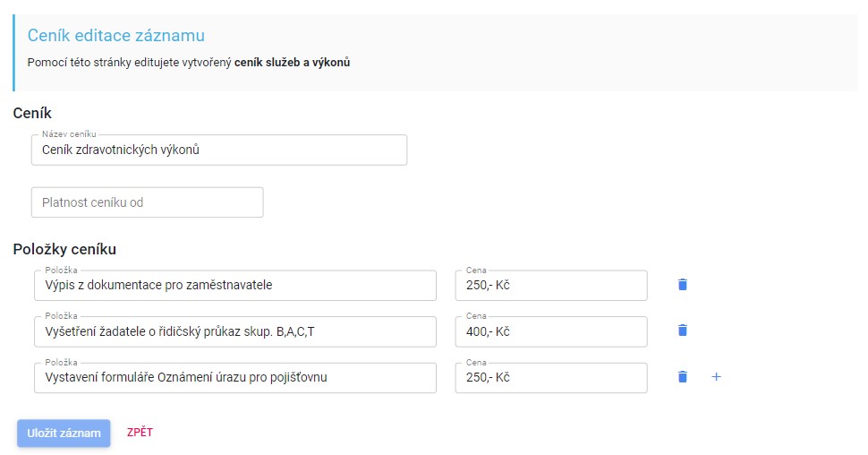Go back using the ZPĚT link
The width and height of the screenshot is (868, 455).
pos(140,433)
